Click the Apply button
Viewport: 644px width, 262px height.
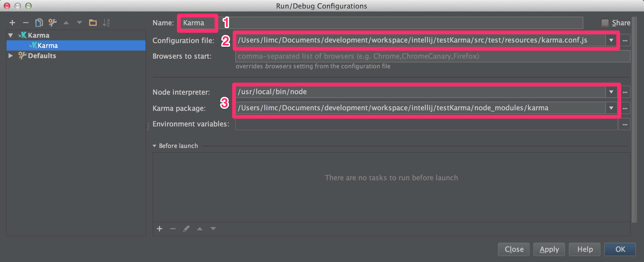pyautogui.click(x=549, y=249)
